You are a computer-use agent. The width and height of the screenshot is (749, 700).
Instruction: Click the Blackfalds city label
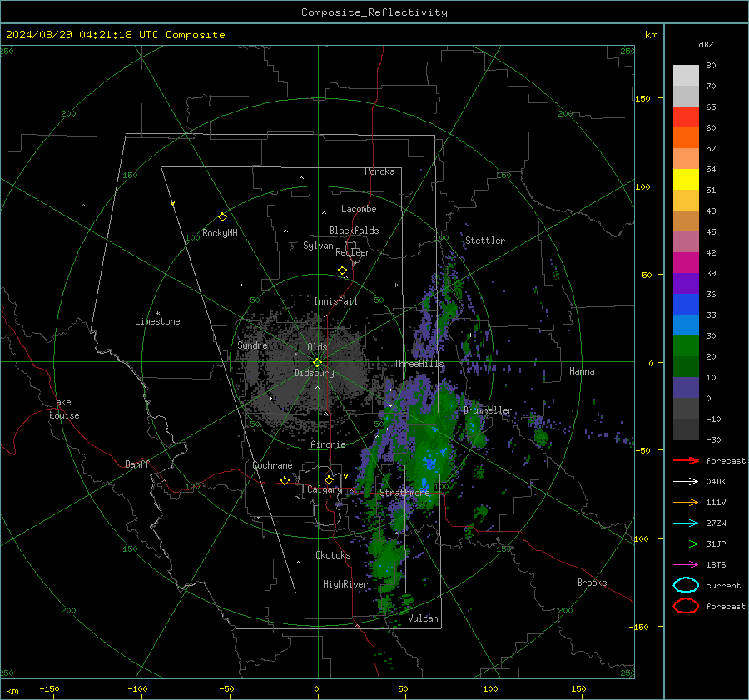tap(354, 231)
